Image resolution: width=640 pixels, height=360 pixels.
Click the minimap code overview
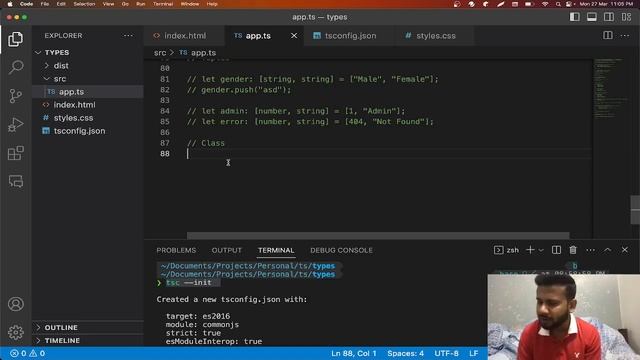tap(611, 88)
